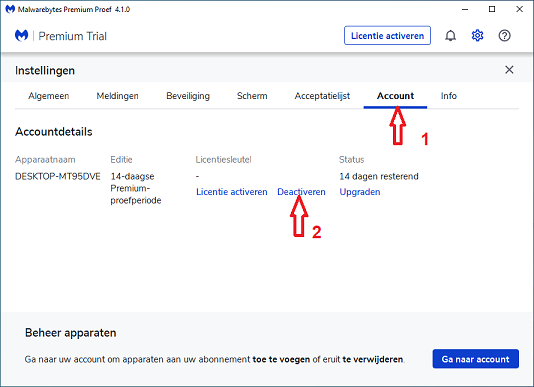Click the Apparaatnaam column label

(45, 160)
